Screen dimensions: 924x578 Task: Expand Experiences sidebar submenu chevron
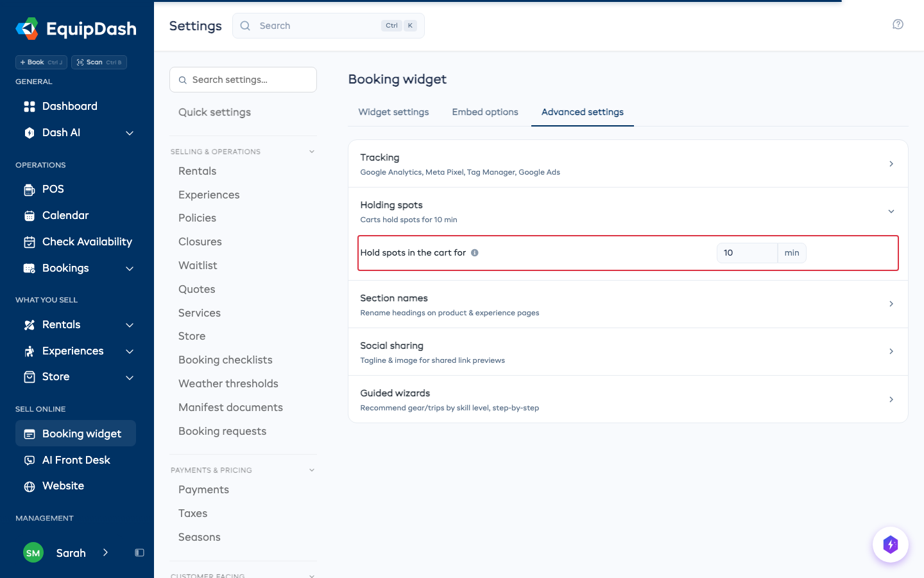130,351
